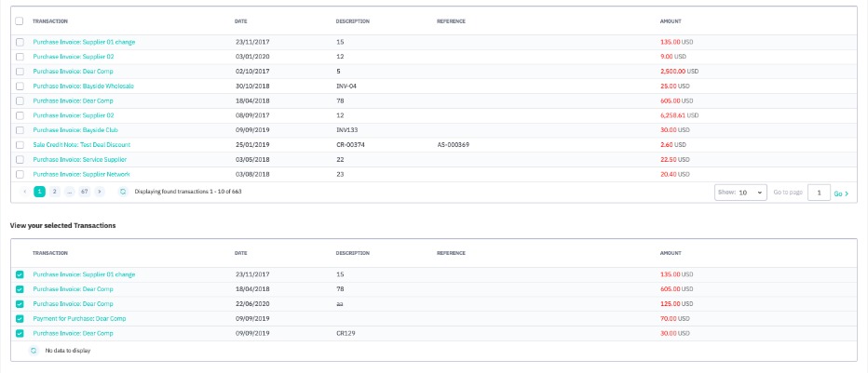The height and width of the screenshot is (373, 868).
Task: Click the Transaction column header in selected transactions table
Action: 49,252
